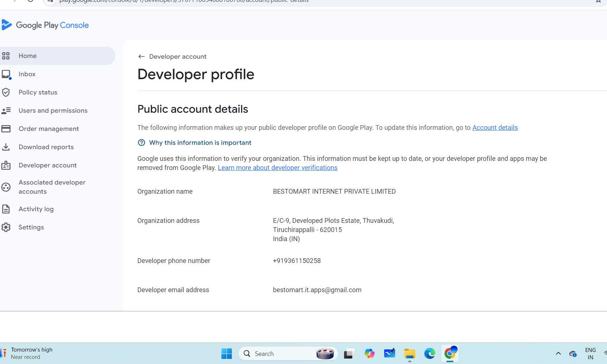Open Home via its grid icon
The height and width of the screenshot is (364, 607).
[x=6, y=56]
